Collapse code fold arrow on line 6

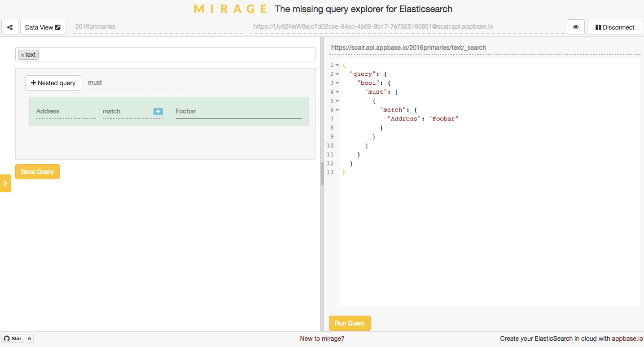337,110
